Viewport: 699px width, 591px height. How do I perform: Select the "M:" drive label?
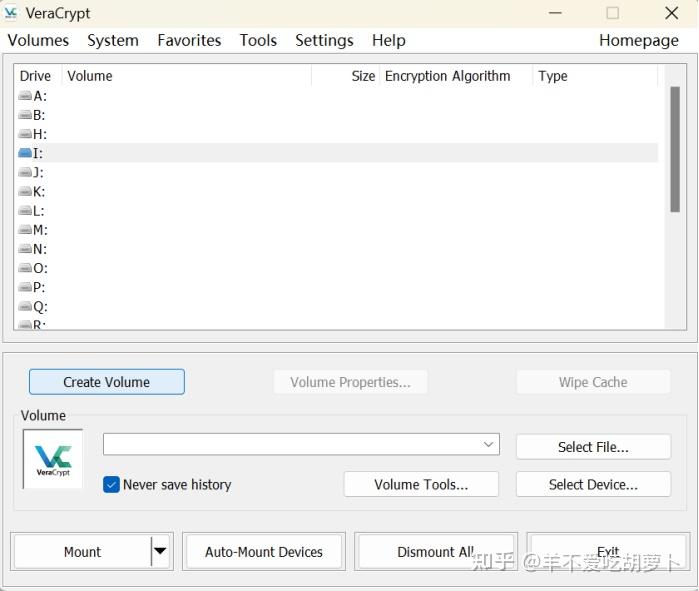coord(40,230)
